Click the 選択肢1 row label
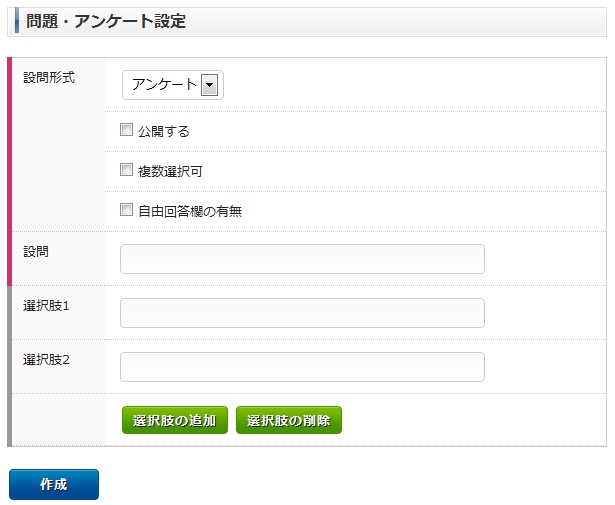This screenshot has width=615, height=505. click(46, 306)
